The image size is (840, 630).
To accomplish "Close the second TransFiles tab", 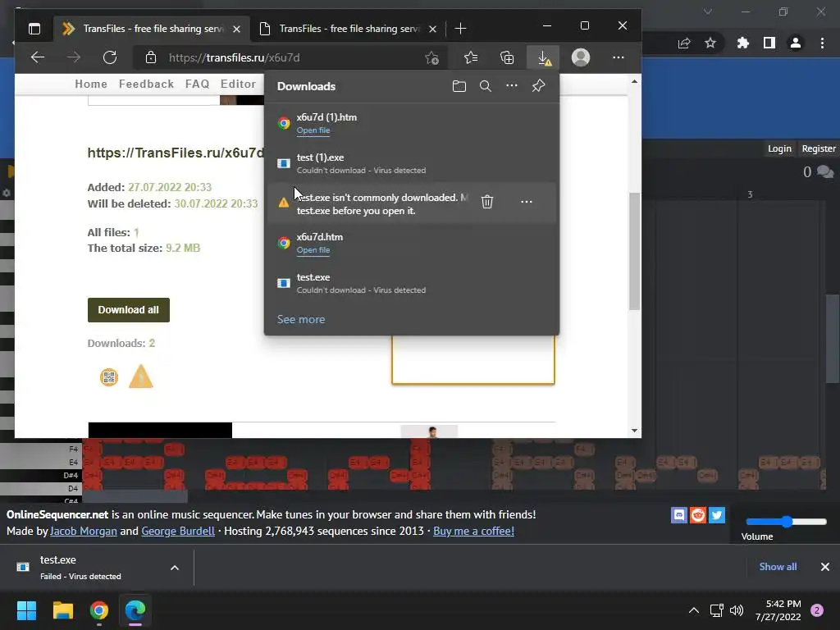I will coord(433,29).
